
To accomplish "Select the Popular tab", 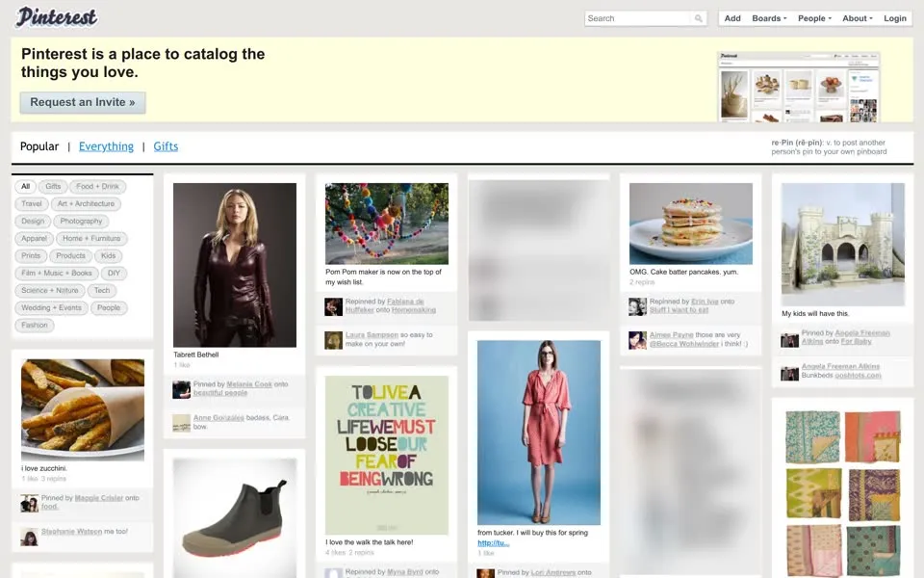I will [x=39, y=146].
